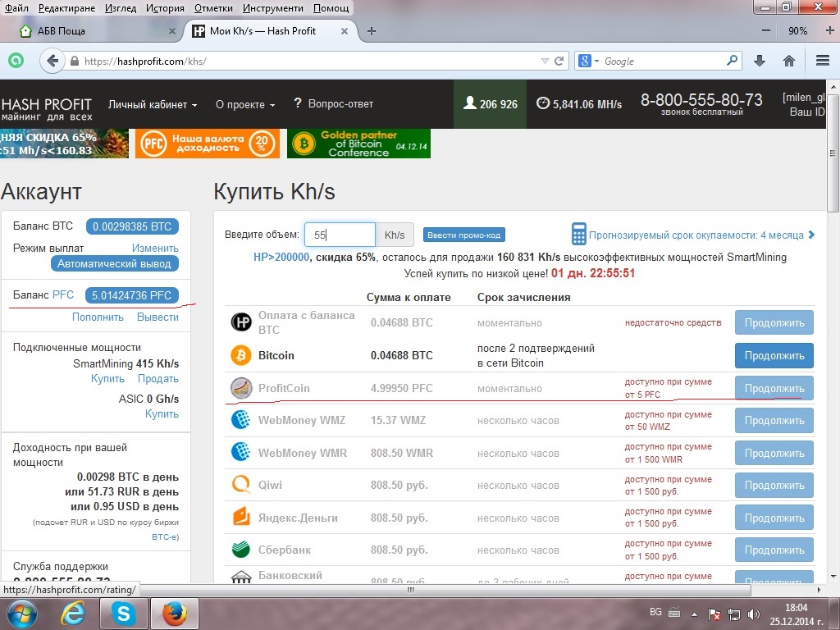Viewport: 840px width, 630px height.
Task: Show hidden tray icons arrow
Action: click(694, 614)
